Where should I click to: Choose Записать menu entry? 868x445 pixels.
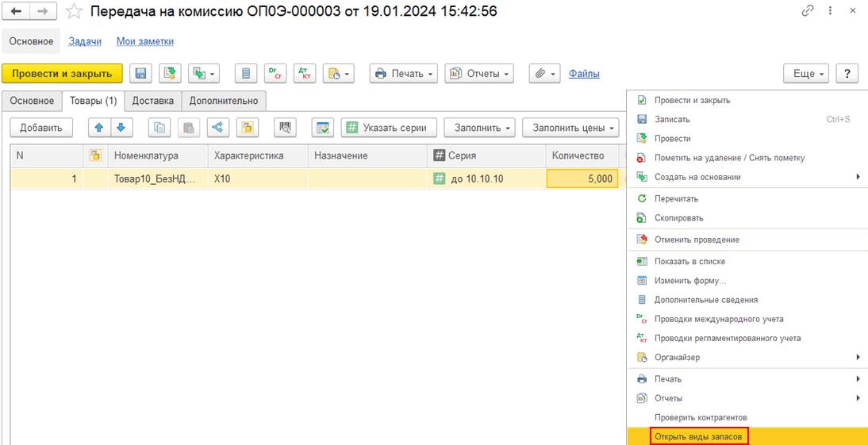(747, 120)
